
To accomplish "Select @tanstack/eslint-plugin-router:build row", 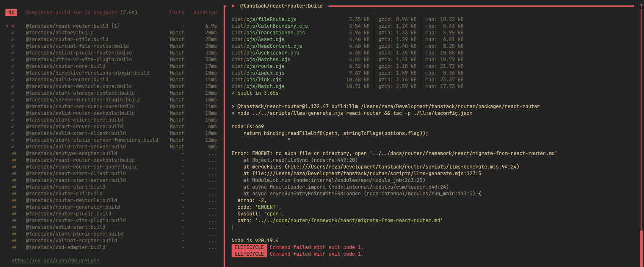I will [x=111, y=53].
